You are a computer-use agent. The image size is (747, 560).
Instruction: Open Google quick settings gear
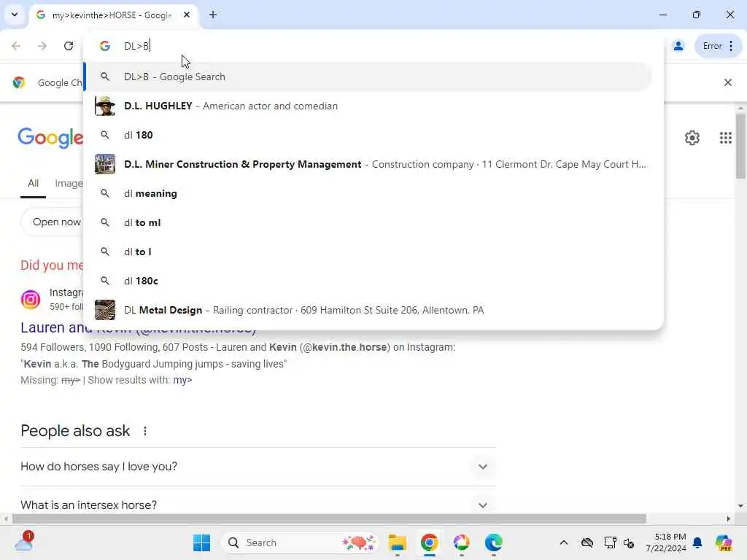692,138
